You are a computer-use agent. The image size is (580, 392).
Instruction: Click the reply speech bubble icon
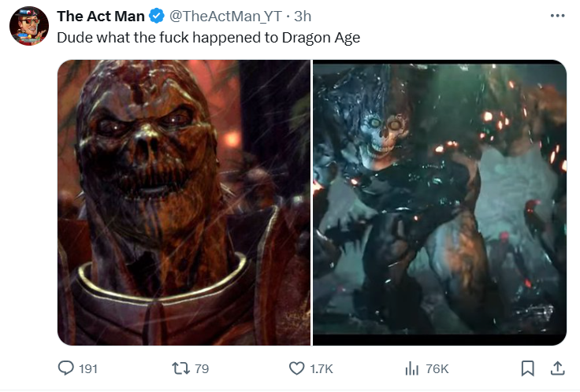click(67, 368)
